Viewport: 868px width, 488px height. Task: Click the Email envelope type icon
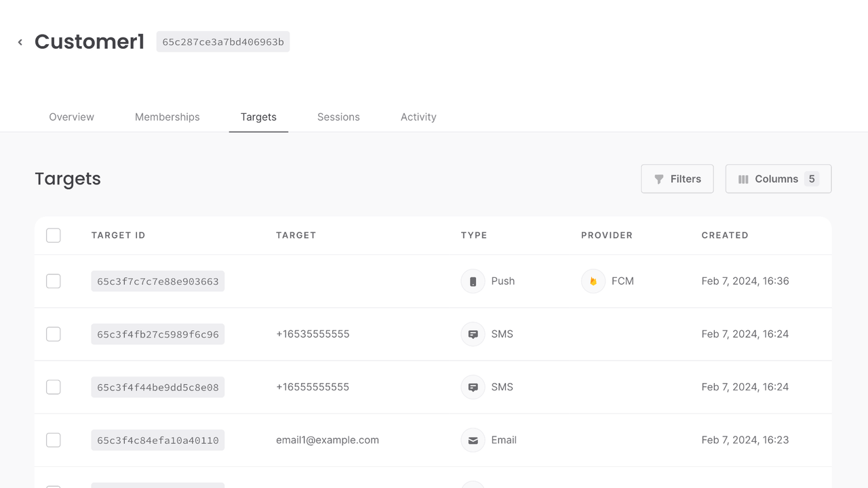[x=473, y=441]
